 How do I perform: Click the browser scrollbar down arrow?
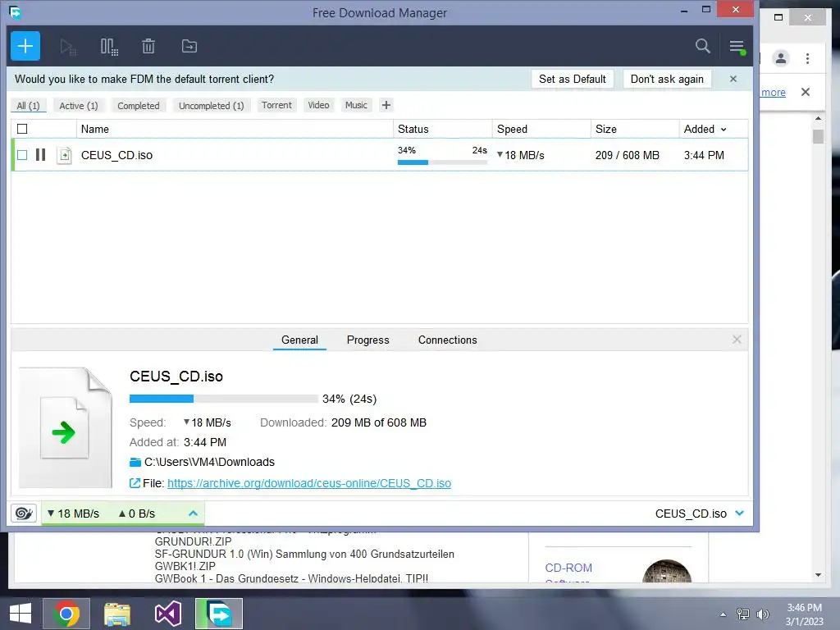point(818,575)
